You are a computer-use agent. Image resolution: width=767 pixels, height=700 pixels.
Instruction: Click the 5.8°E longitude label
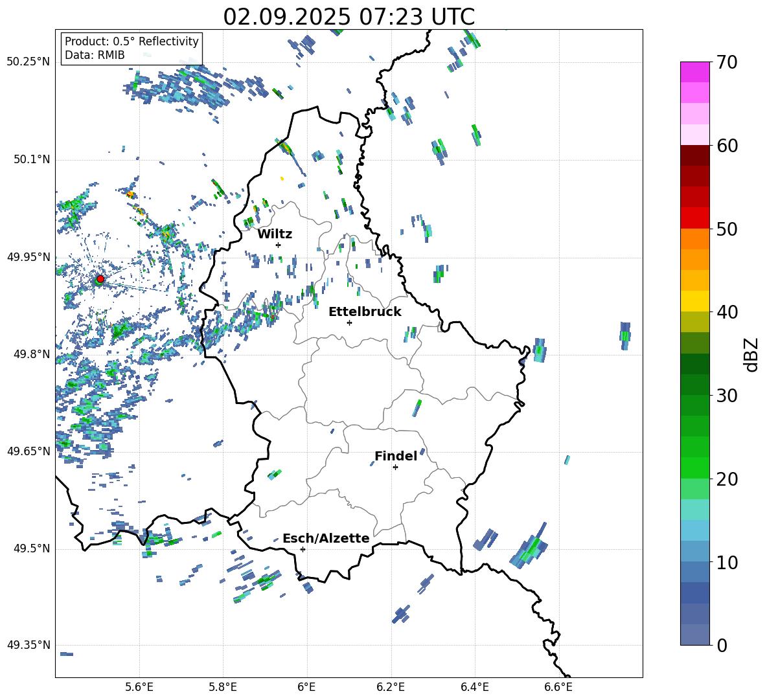[223, 687]
